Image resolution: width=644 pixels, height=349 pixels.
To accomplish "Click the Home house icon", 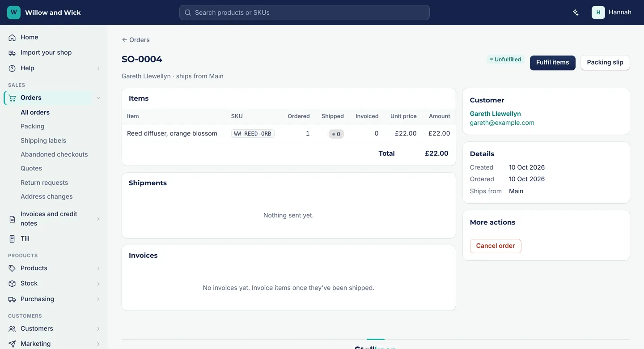I will tap(12, 38).
